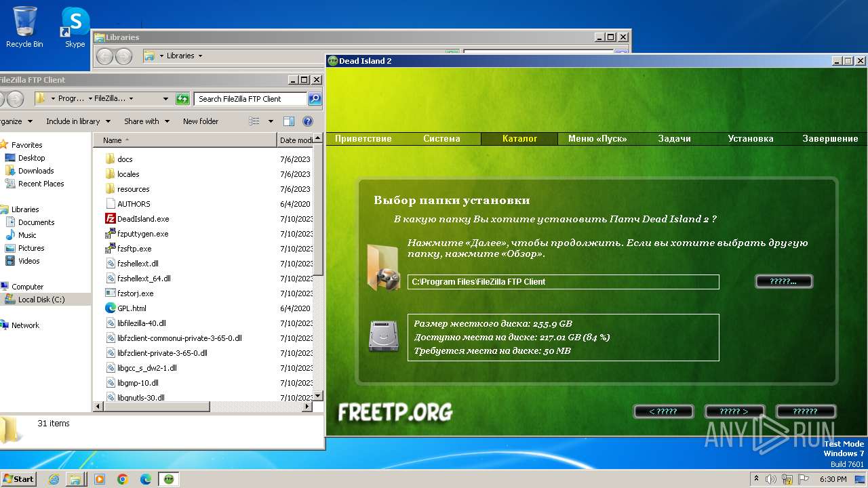This screenshot has height=488, width=868.
Task: Open Videos library in the navigation pane
Action: coord(28,261)
